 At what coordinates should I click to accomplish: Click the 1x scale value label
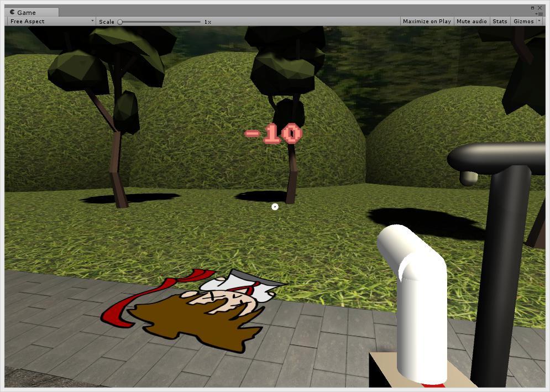tap(207, 22)
